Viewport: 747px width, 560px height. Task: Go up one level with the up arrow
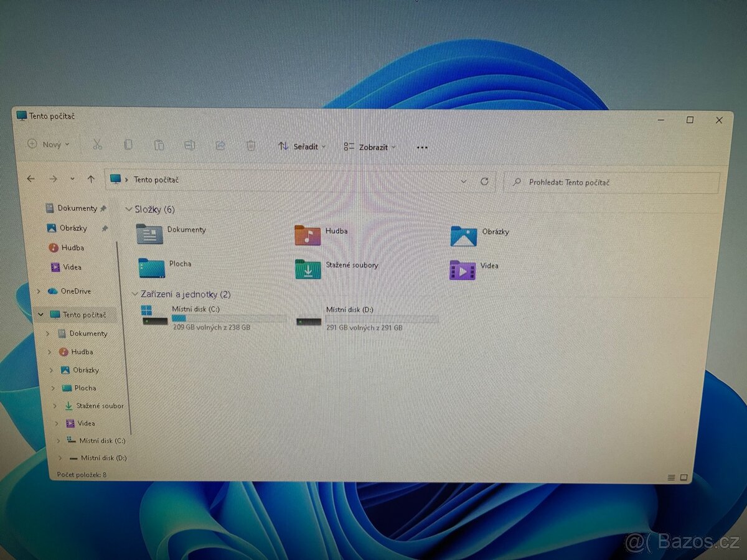click(x=91, y=179)
